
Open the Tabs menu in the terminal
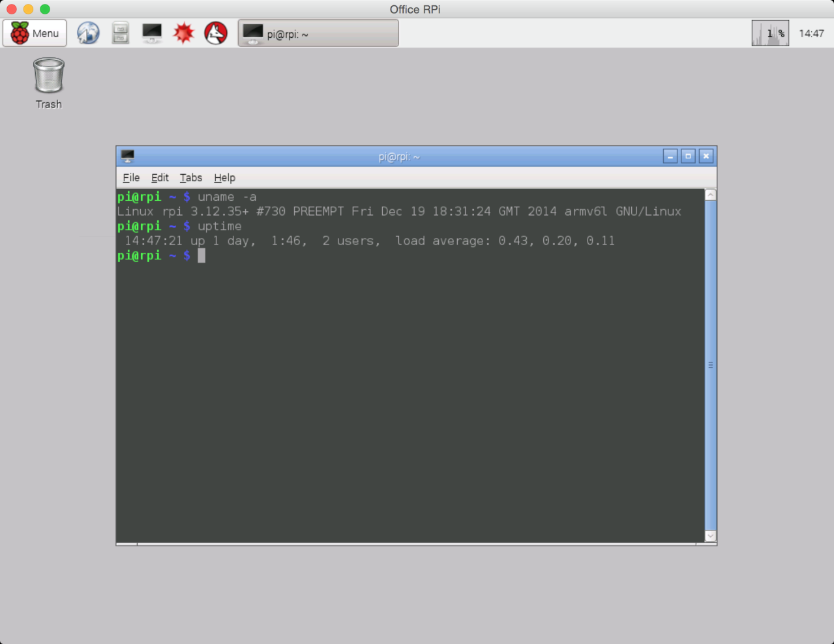[x=190, y=177]
